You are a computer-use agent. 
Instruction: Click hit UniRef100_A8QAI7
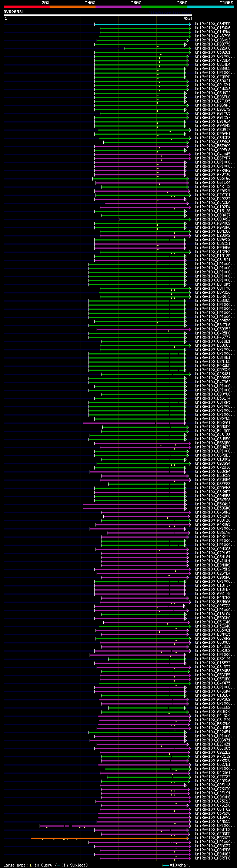click(213, 130)
